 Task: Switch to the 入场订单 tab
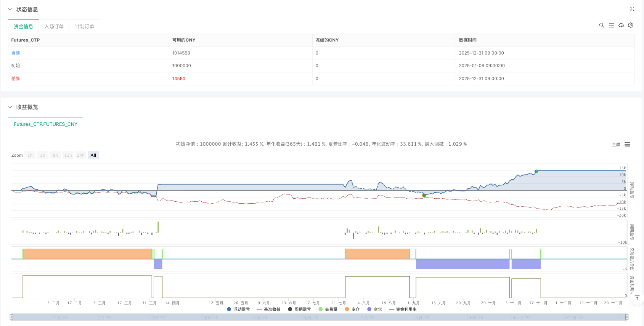click(x=54, y=27)
